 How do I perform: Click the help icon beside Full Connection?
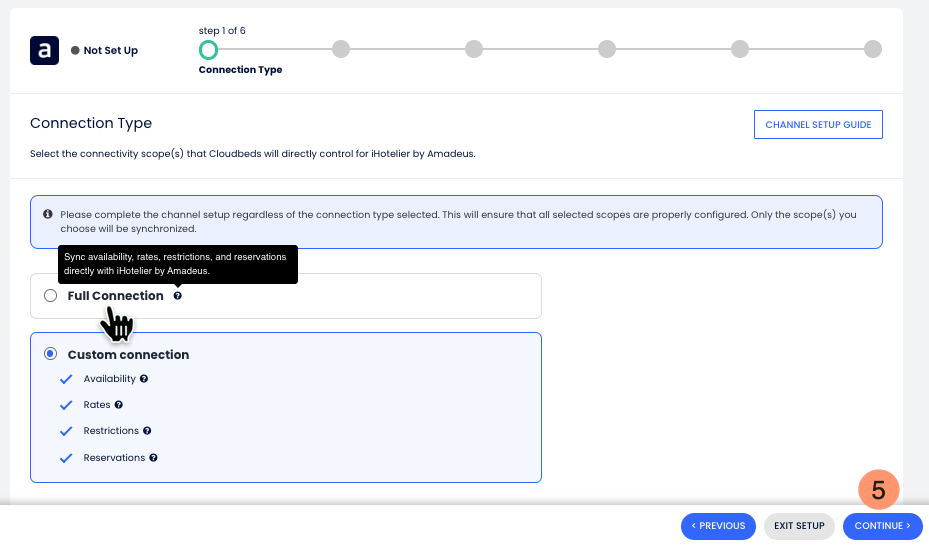pyautogui.click(x=178, y=296)
